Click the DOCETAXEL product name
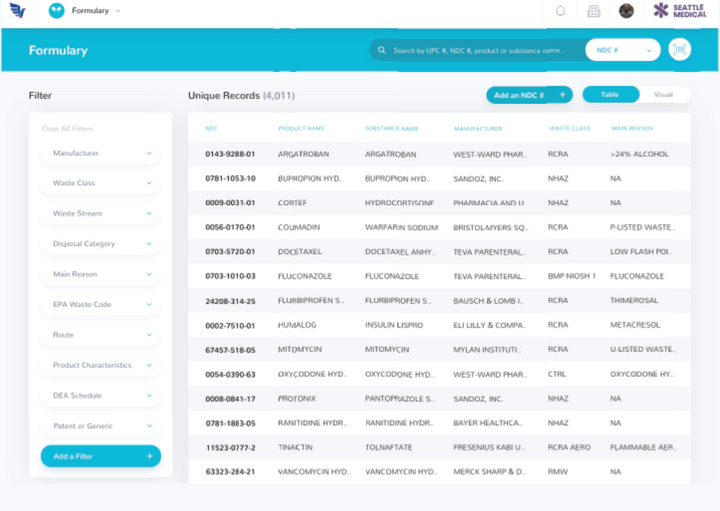The image size is (720, 511). [x=299, y=252]
